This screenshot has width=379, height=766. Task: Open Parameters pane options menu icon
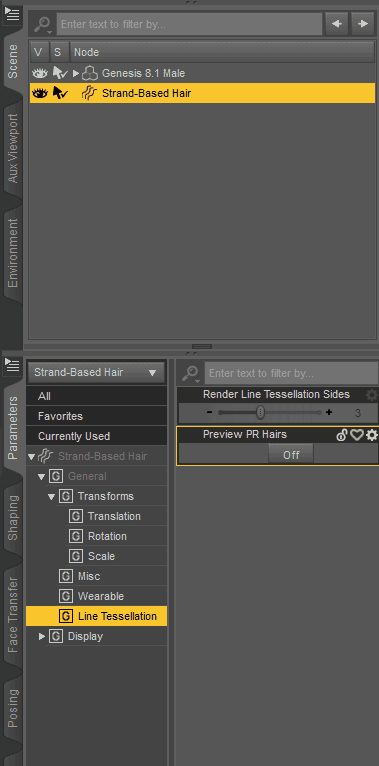(x=12, y=364)
